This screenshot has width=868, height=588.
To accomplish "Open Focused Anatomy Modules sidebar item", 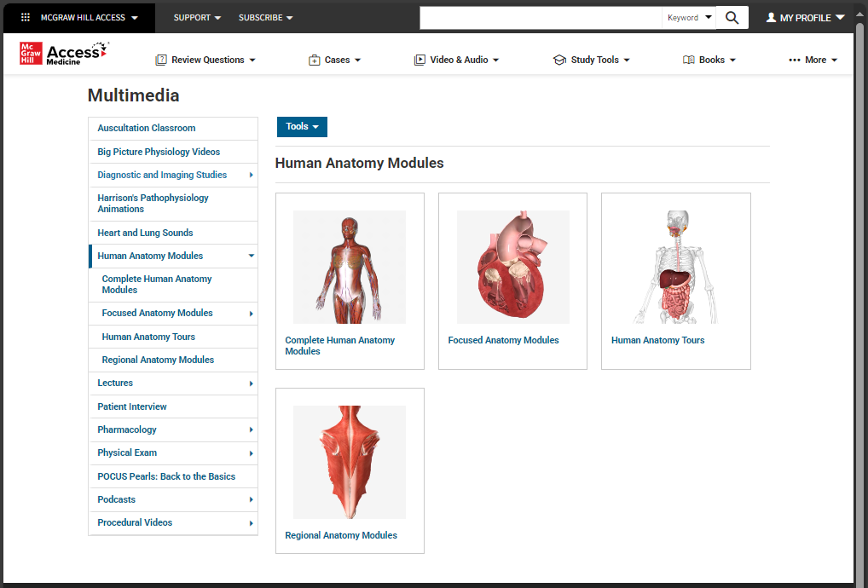I will click(157, 313).
